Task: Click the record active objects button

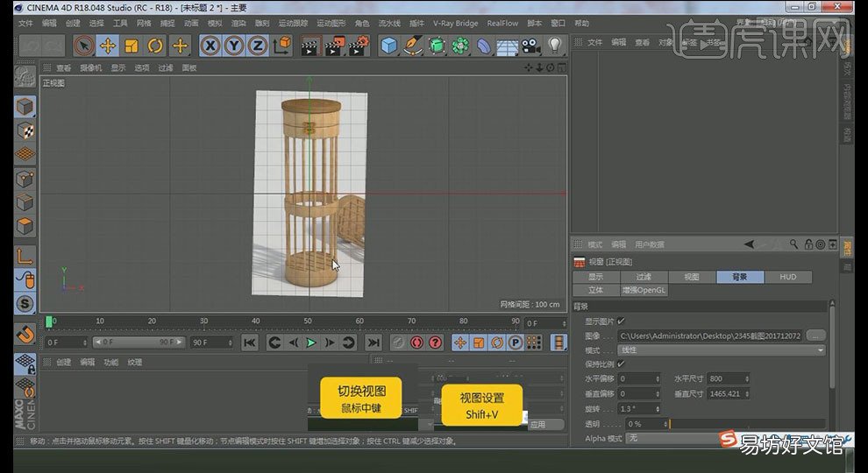Action: point(416,343)
